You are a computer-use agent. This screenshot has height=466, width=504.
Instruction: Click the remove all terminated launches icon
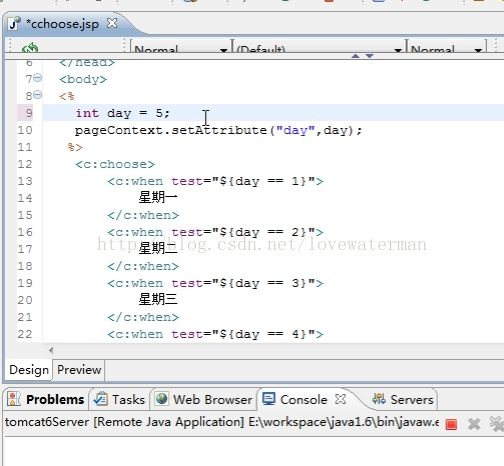pyautogui.click(x=497, y=424)
